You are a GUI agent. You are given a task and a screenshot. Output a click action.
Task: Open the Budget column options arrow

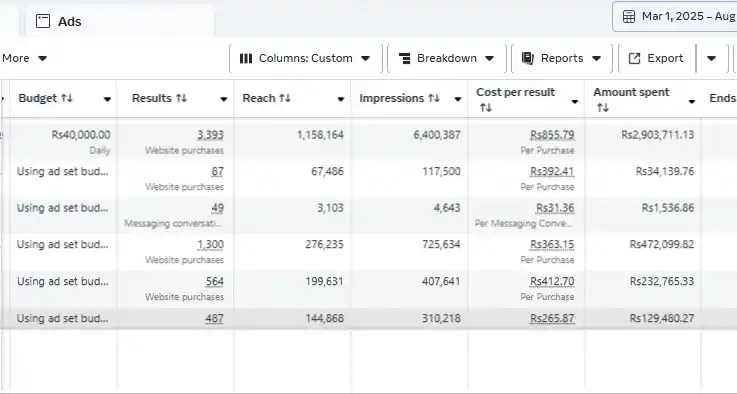107,99
